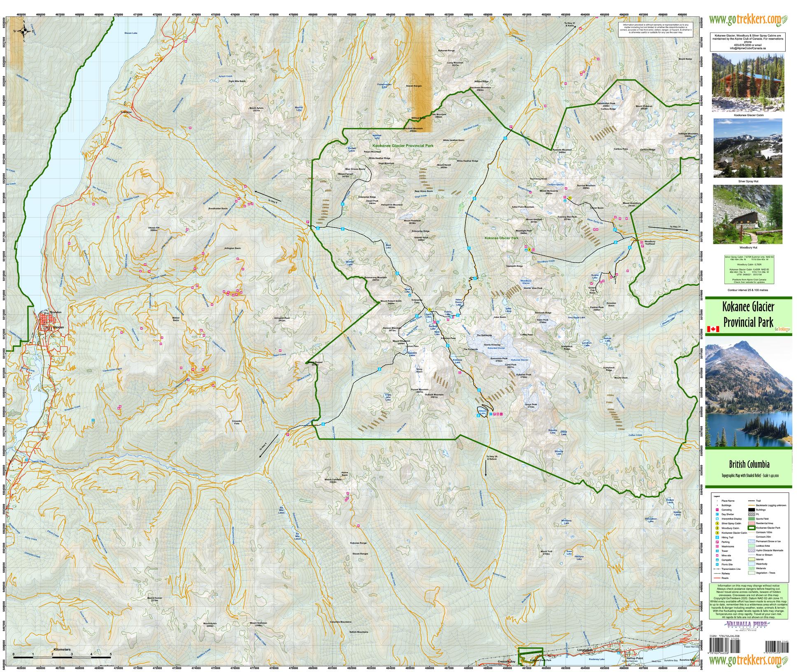Click the Canadian flag beside park title
The image size is (810, 672).
click(713, 329)
